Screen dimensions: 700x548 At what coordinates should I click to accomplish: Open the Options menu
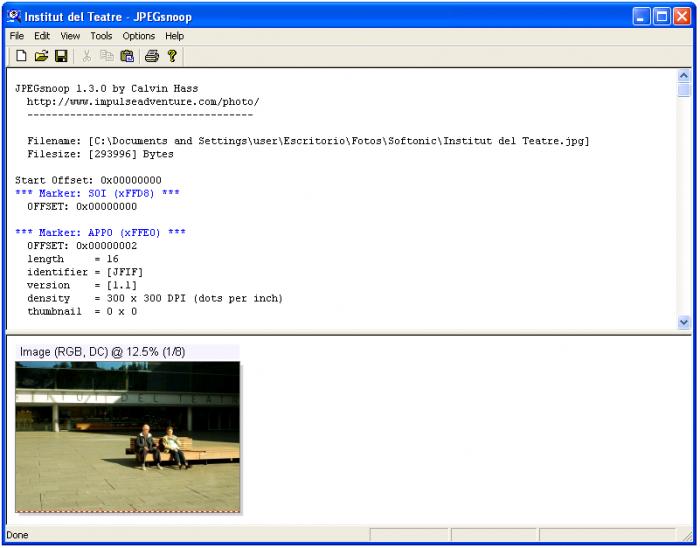click(x=139, y=36)
